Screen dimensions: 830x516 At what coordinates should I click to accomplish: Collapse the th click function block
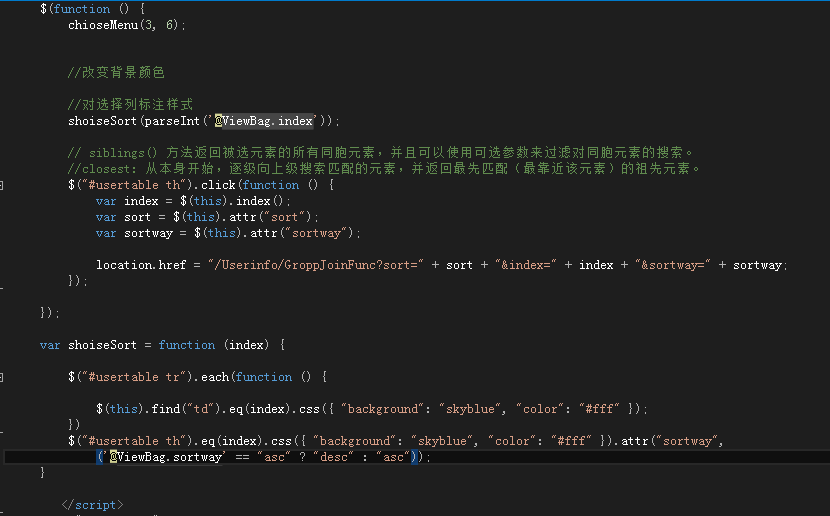point(3,185)
